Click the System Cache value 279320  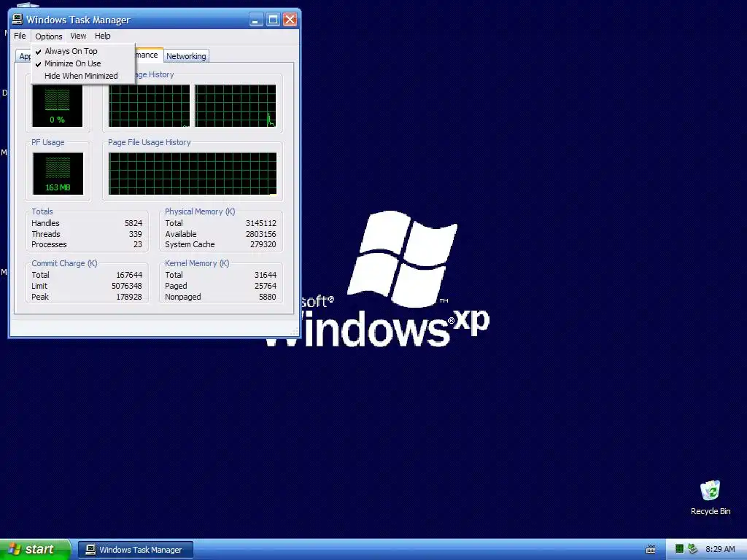point(263,245)
